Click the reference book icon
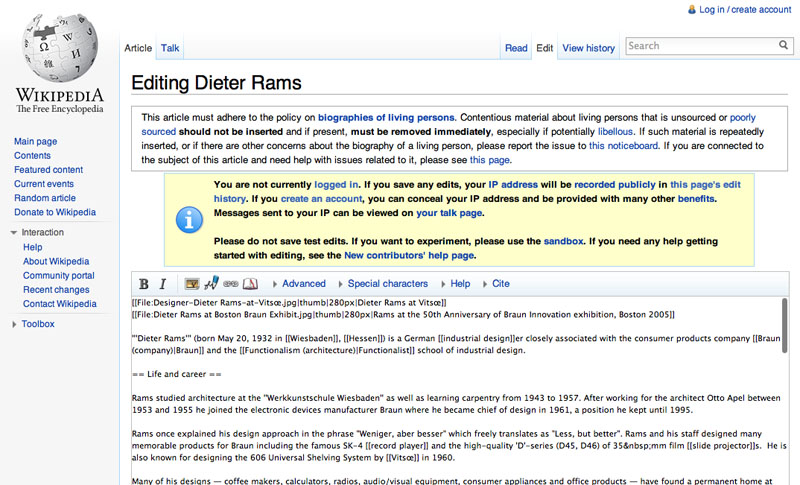The height and width of the screenshot is (485, 800). (250, 284)
